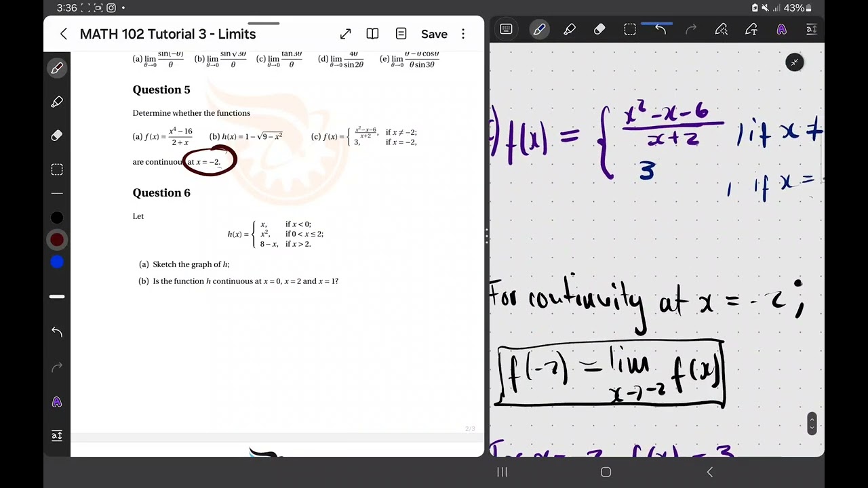This screenshot has width=868, height=488.
Task: Select the pen tool in notes toolbar
Action: pos(540,29)
